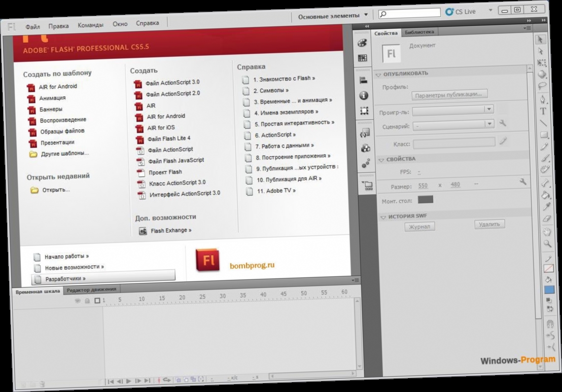Click Открыть... under recent files
This screenshot has height=392, width=562.
(56, 190)
